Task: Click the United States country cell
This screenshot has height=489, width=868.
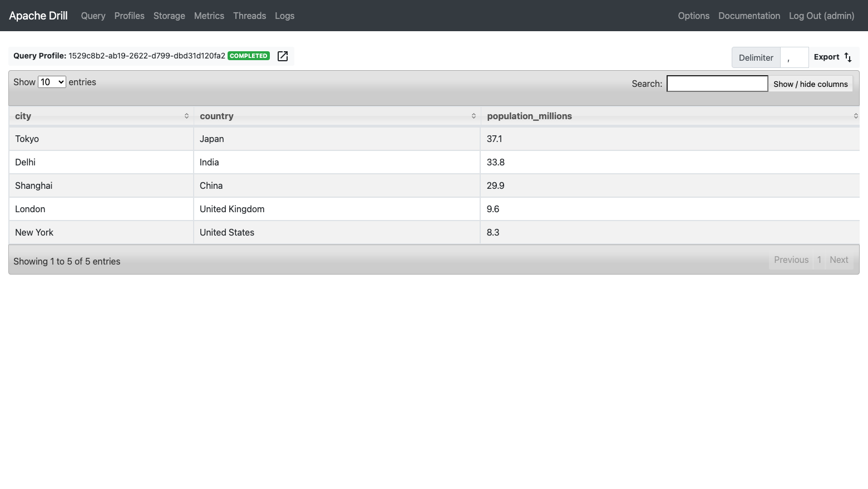Action: tap(337, 232)
